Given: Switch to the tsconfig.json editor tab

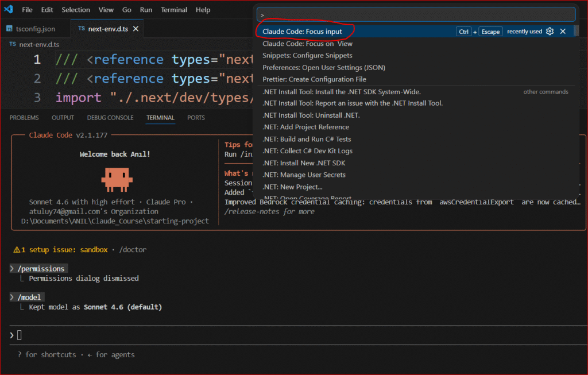Looking at the screenshot, I should [x=35, y=29].
